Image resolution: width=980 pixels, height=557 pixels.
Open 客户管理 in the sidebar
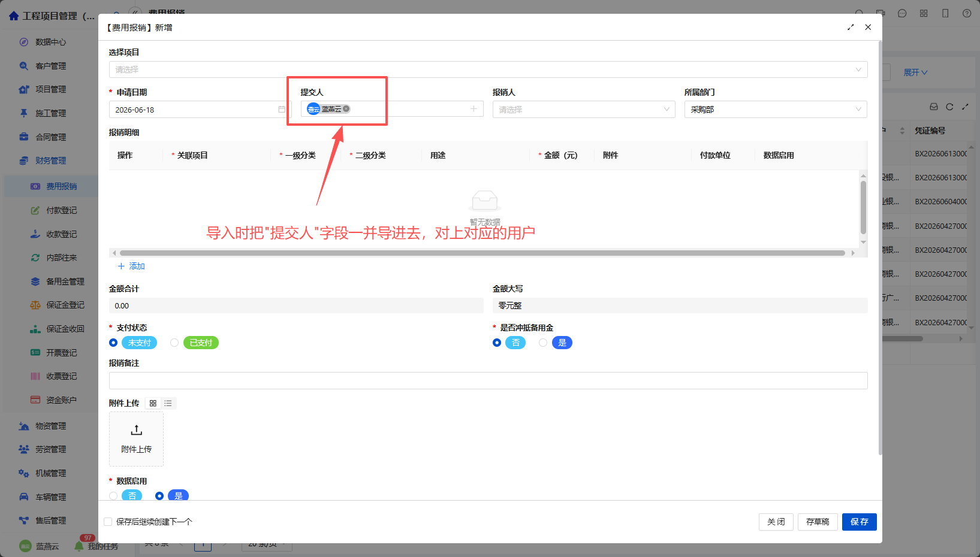(x=50, y=66)
